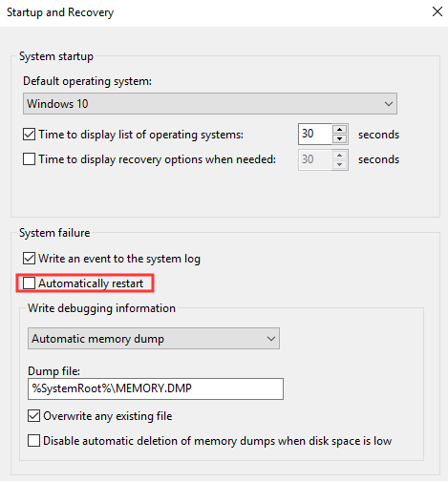
Task: Expand the Automatic memory dump dropdown
Action: coord(154,339)
